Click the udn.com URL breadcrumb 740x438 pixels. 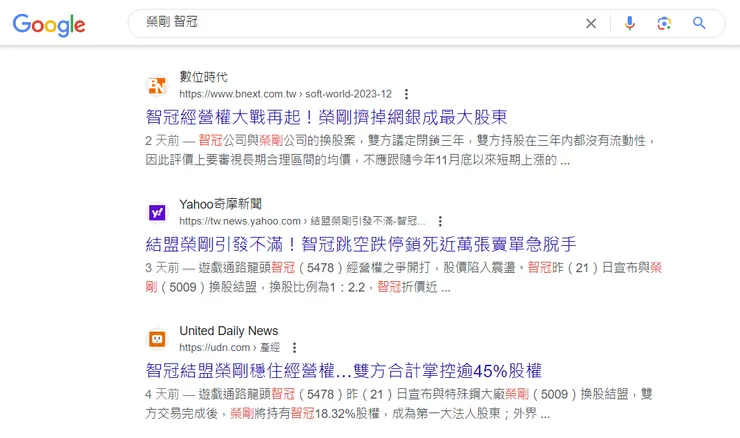tap(229, 347)
